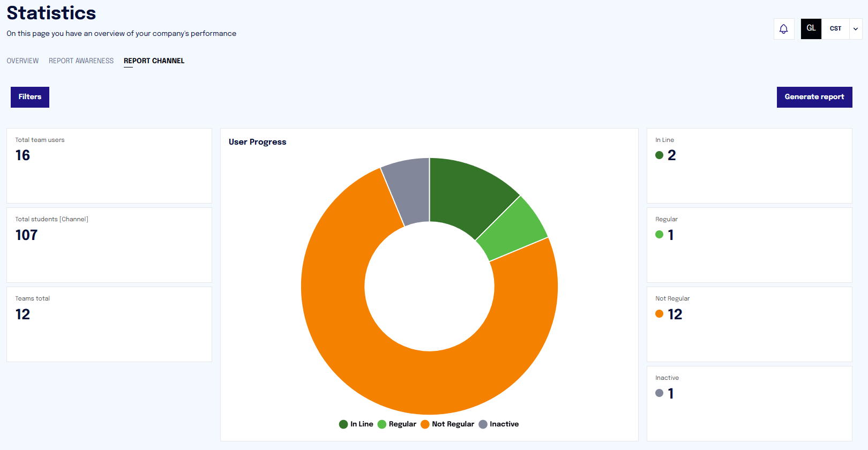Switch to the Overview tab
Image resolution: width=868 pixels, height=450 pixels.
click(x=23, y=61)
